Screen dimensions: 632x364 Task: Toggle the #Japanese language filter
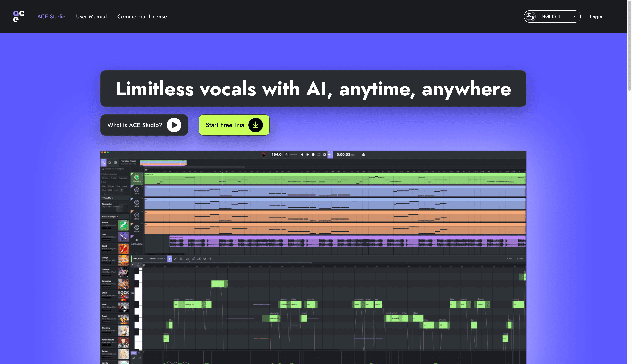(123, 178)
